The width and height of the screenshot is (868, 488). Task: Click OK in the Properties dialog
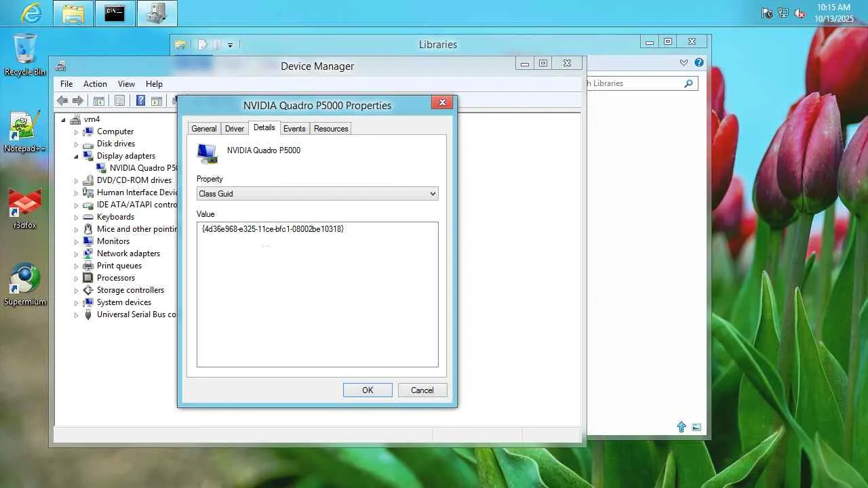(368, 390)
